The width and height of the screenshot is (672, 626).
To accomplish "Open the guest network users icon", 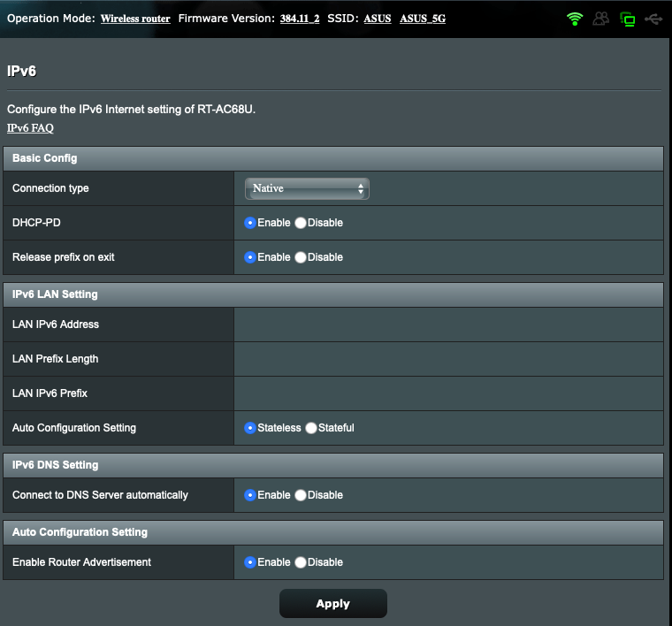I will (601, 19).
